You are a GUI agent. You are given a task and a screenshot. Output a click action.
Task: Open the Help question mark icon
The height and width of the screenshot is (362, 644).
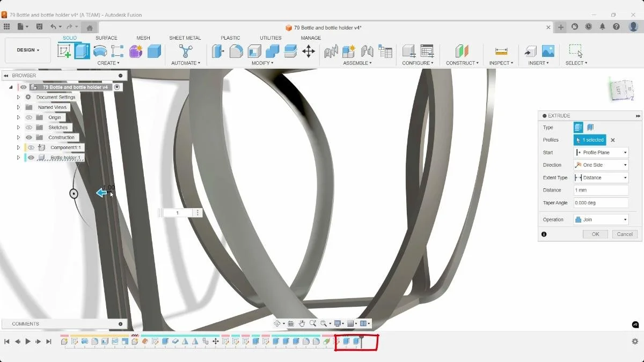pyautogui.click(x=617, y=27)
